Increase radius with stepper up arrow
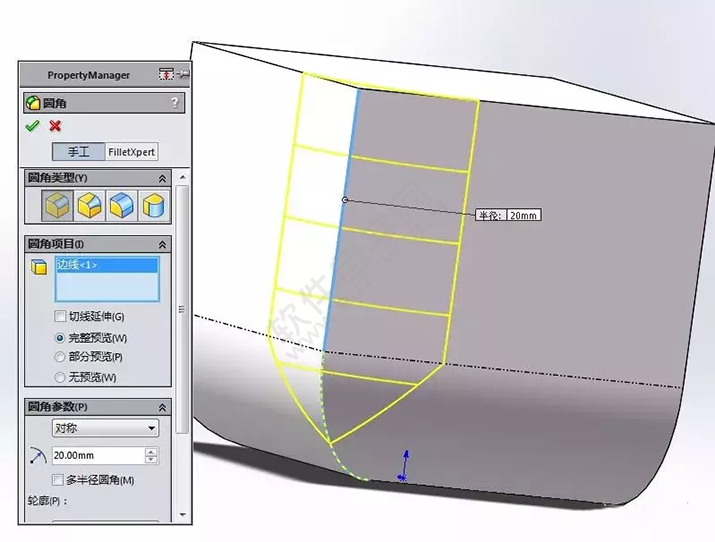 [151, 452]
